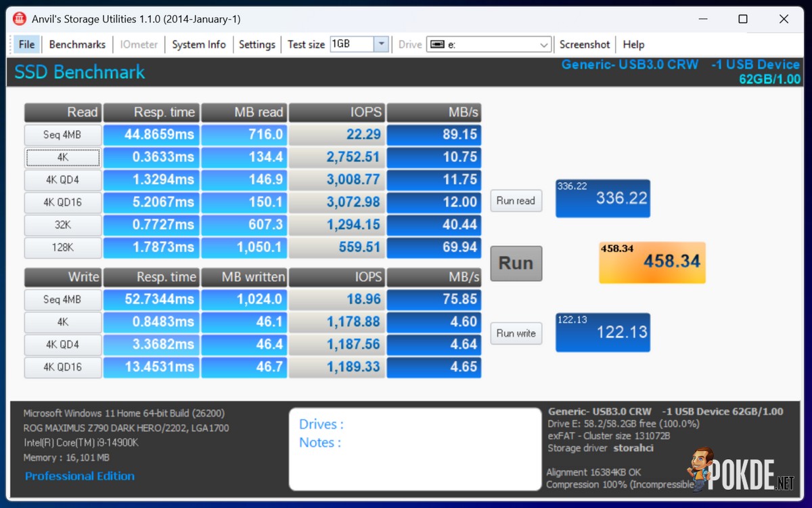Click the Write column header
Screen dimensions: 812x508
coord(62,277)
